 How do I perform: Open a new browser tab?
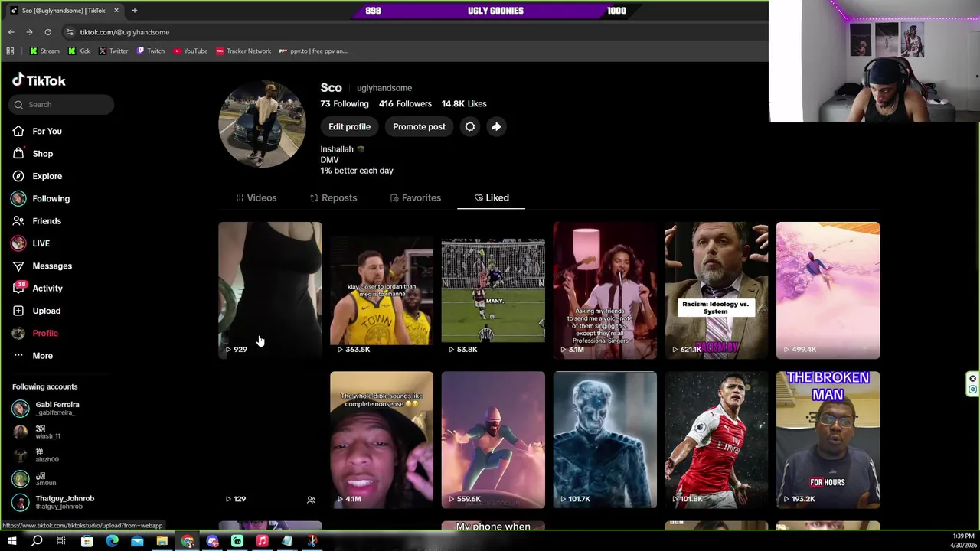(x=134, y=11)
